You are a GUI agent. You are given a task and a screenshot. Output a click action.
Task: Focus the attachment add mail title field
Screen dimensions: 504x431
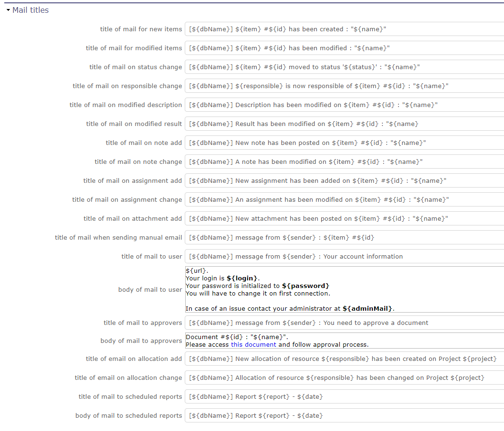pyautogui.click(x=332, y=218)
